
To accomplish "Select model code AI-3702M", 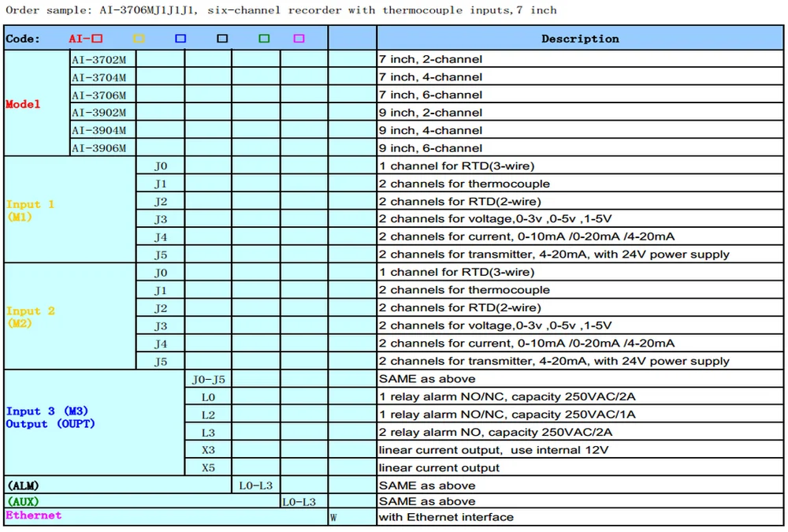I will pos(99,60).
